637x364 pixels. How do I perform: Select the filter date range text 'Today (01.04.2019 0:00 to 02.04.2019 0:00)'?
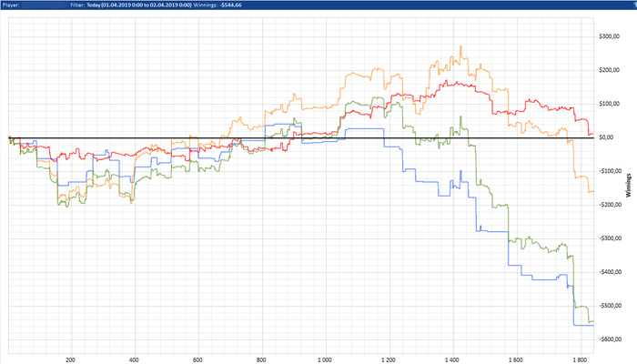click(x=138, y=5)
